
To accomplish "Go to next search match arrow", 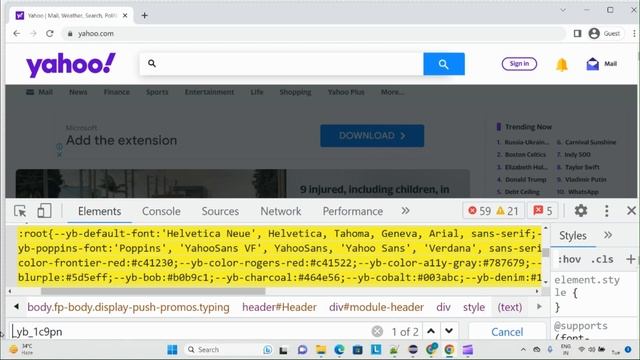I will [449, 331].
